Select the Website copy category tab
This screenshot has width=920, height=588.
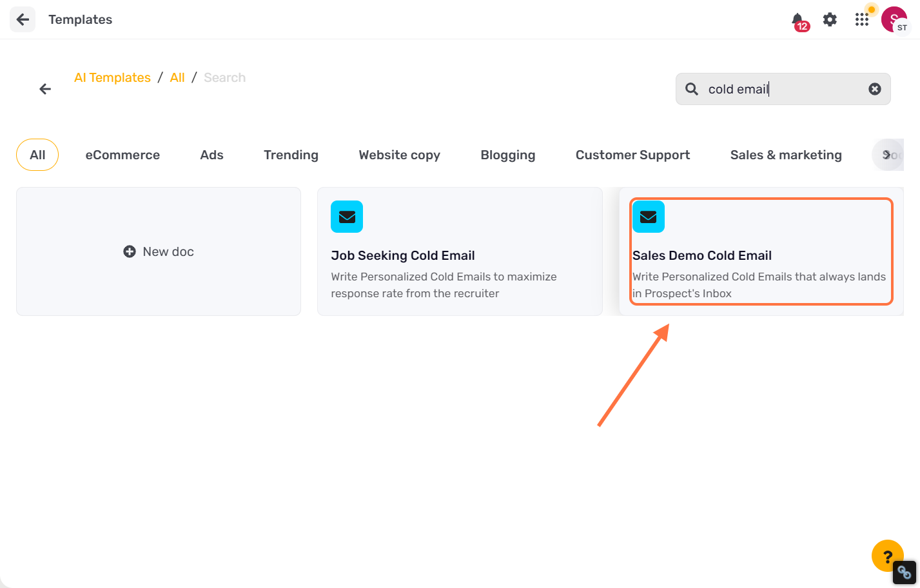pos(399,155)
